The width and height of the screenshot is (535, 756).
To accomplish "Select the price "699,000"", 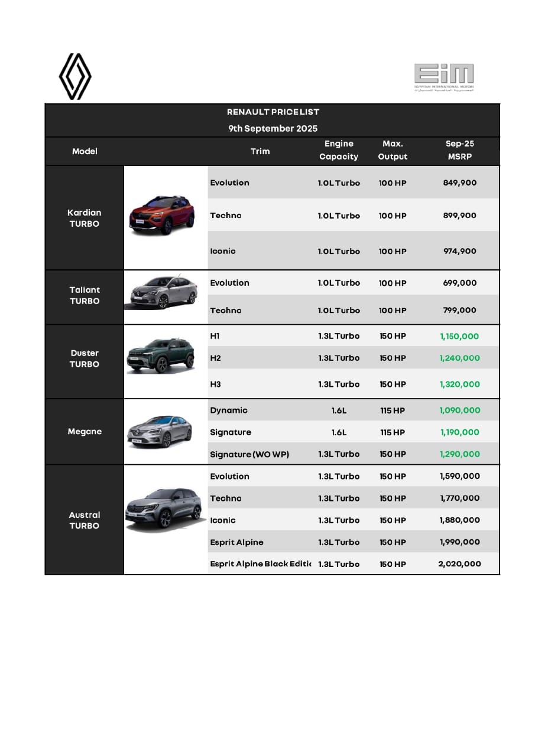I will [460, 283].
